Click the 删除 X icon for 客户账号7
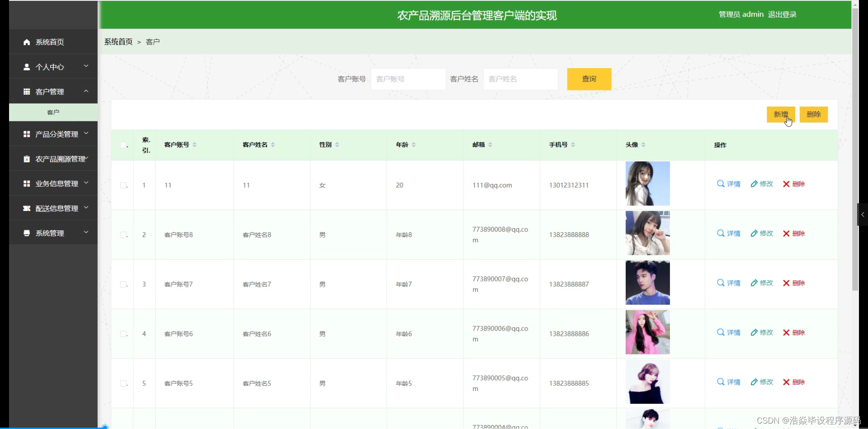This screenshot has width=868, height=429. click(x=786, y=283)
